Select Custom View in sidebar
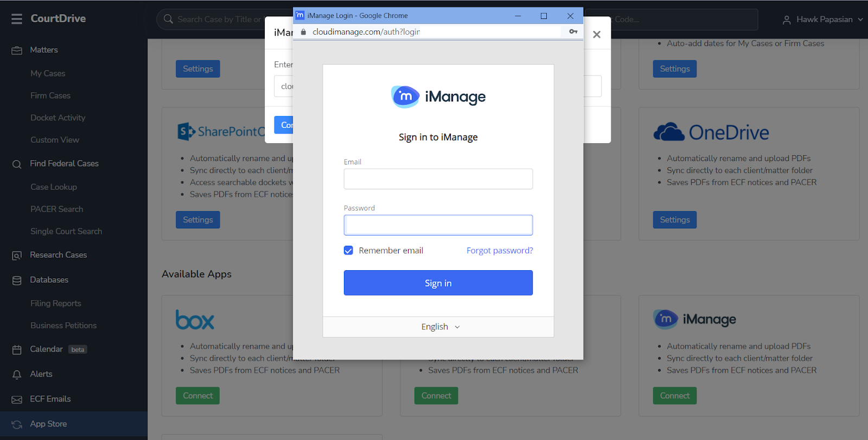Viewport: 868px width, 440px height. click(55, 140)
